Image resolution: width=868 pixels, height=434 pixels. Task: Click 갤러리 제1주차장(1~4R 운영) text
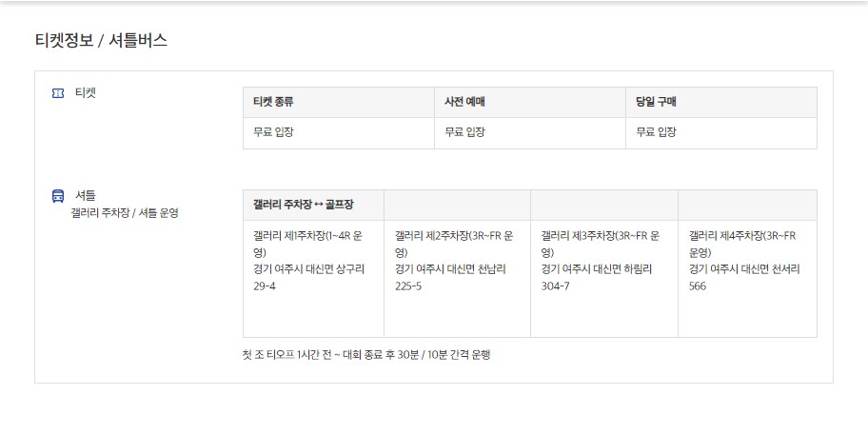pos(307,244)
